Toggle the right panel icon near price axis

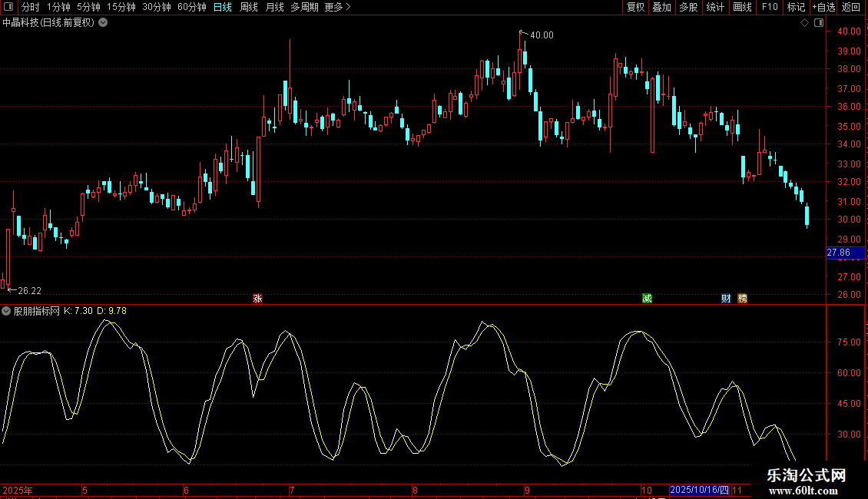pos(817,23)
